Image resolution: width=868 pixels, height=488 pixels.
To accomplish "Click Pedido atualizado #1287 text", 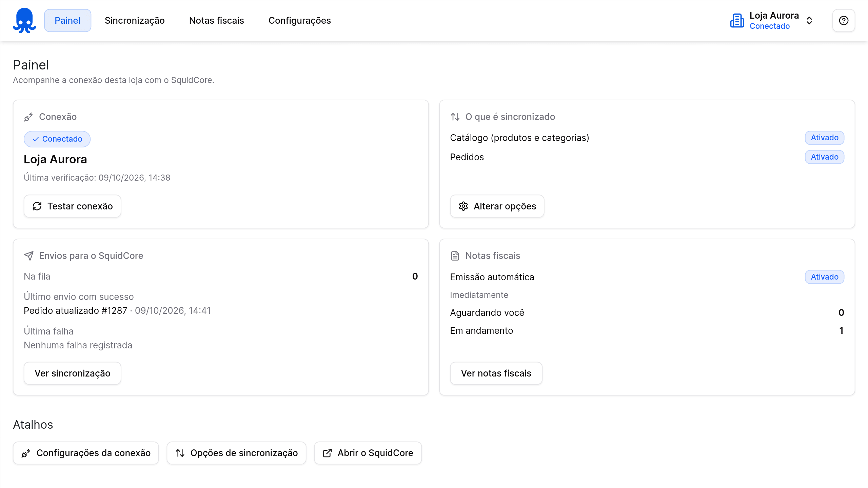I will [x=75, y=310].
